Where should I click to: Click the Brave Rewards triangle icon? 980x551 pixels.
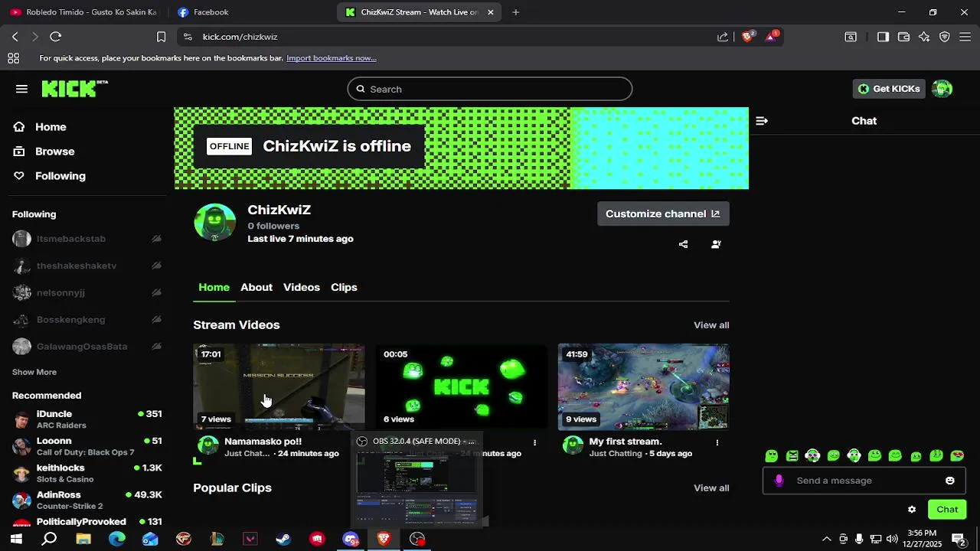772,37
